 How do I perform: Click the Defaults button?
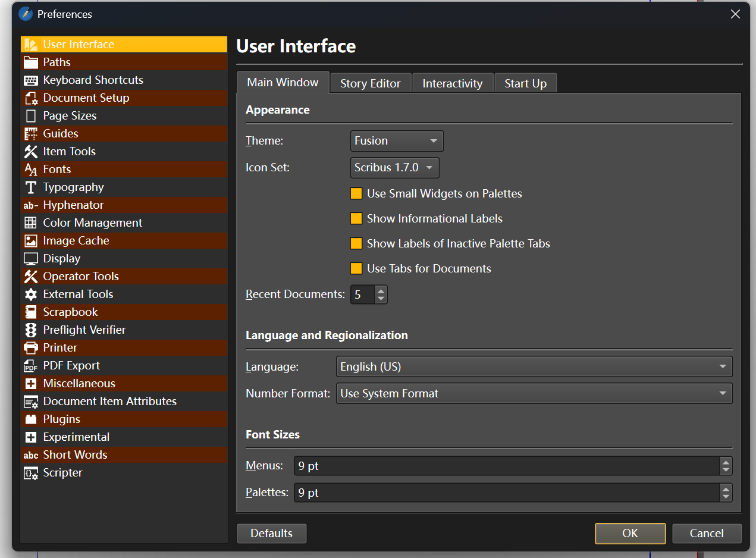click(271, 534)
